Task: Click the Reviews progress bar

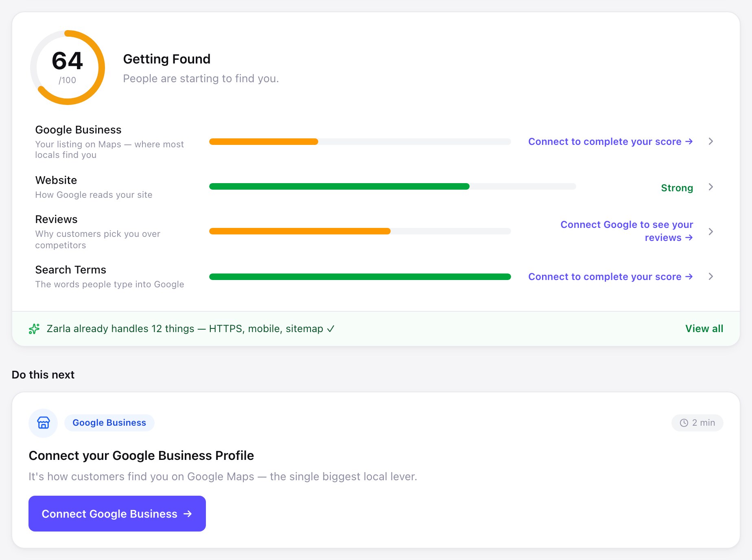Action: (x=360, y=231)
